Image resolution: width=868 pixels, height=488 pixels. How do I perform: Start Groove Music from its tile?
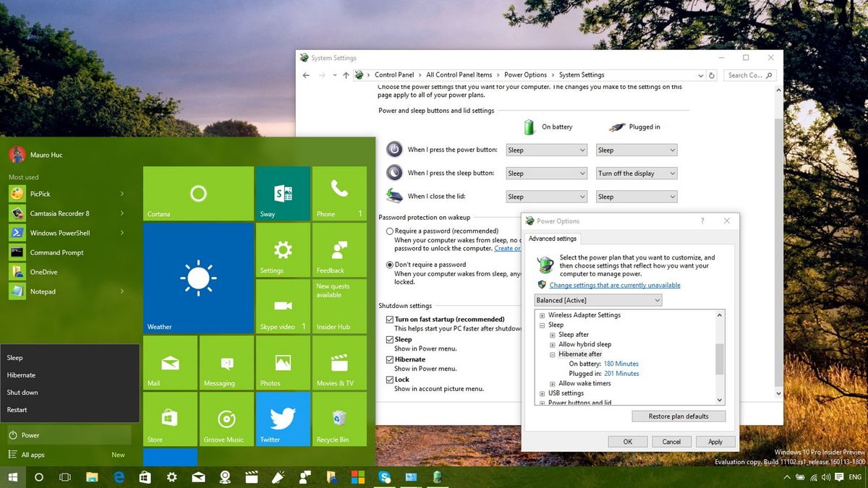pos(226,419)
